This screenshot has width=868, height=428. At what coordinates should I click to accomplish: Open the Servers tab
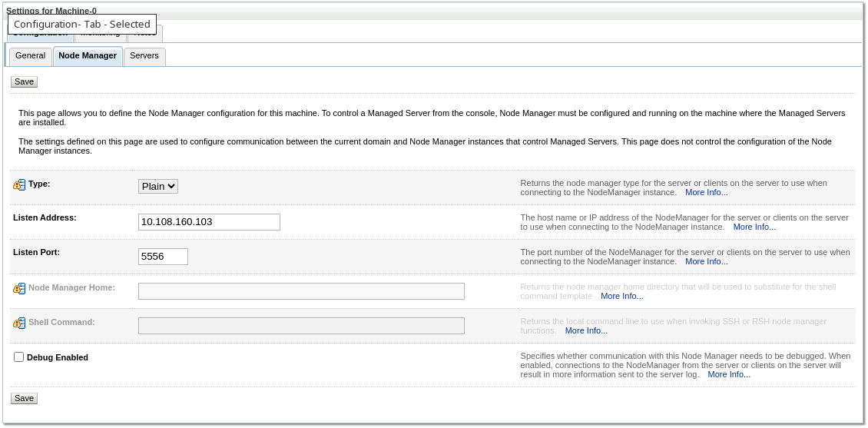[x=144, y=56]
